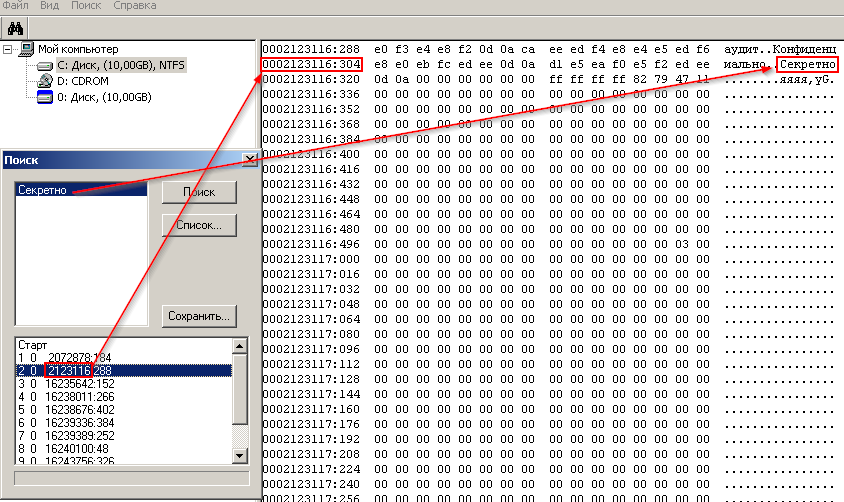
Task: Click the яяяя,yG. decoded text
Action: pos(807,80)
